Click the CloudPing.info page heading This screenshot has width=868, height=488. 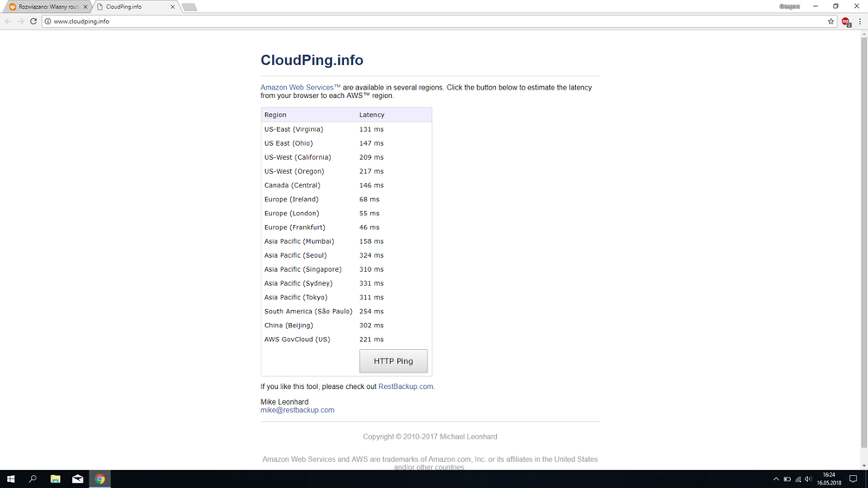pyautogui.click(x=312, y=60)
